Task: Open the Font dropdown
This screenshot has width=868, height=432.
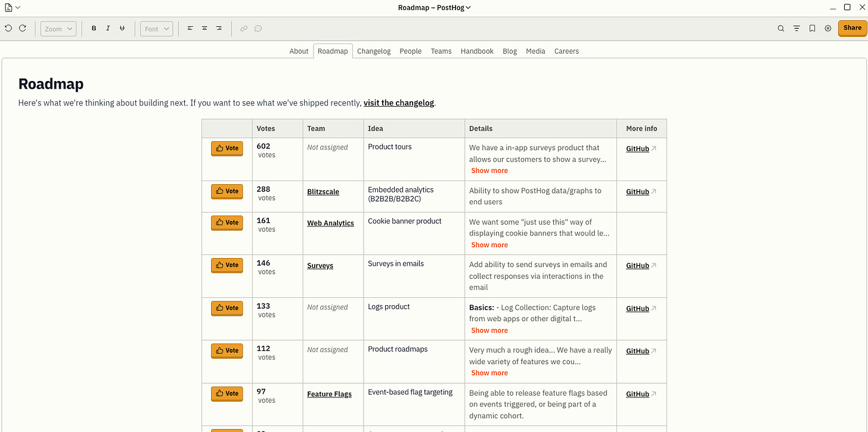Action: [x=156, y=29]
